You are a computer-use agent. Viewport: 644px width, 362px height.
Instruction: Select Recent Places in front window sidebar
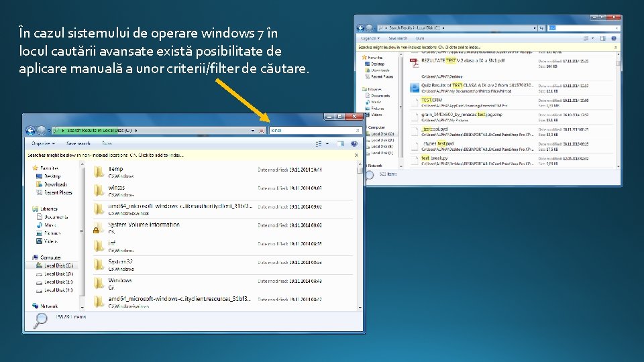tap(58, 192)
